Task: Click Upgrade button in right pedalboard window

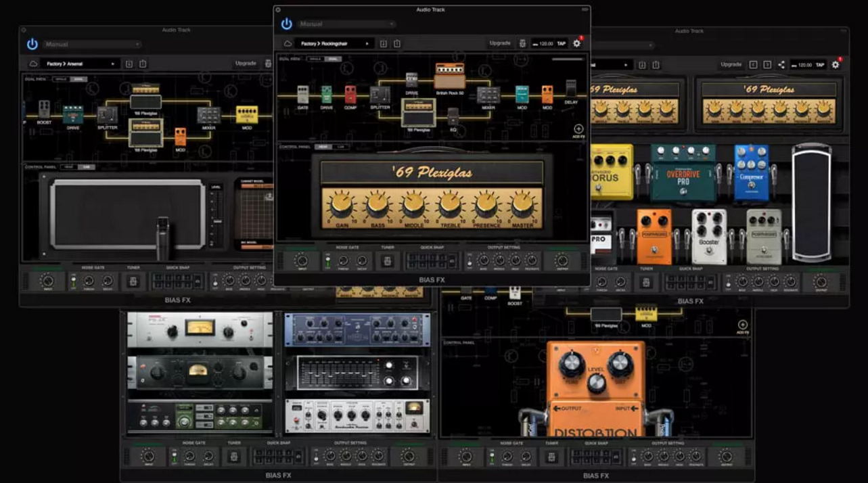Action: [x=731, y=64]
